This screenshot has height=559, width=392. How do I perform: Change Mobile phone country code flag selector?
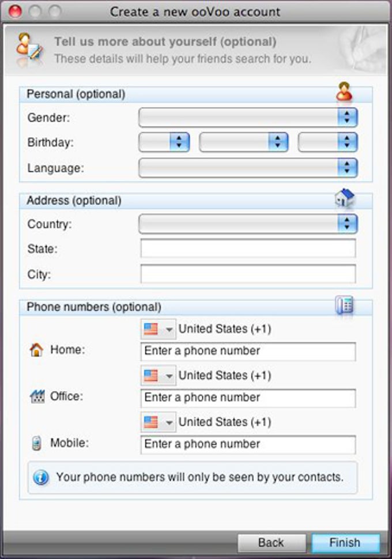click(x=158, y=422)
